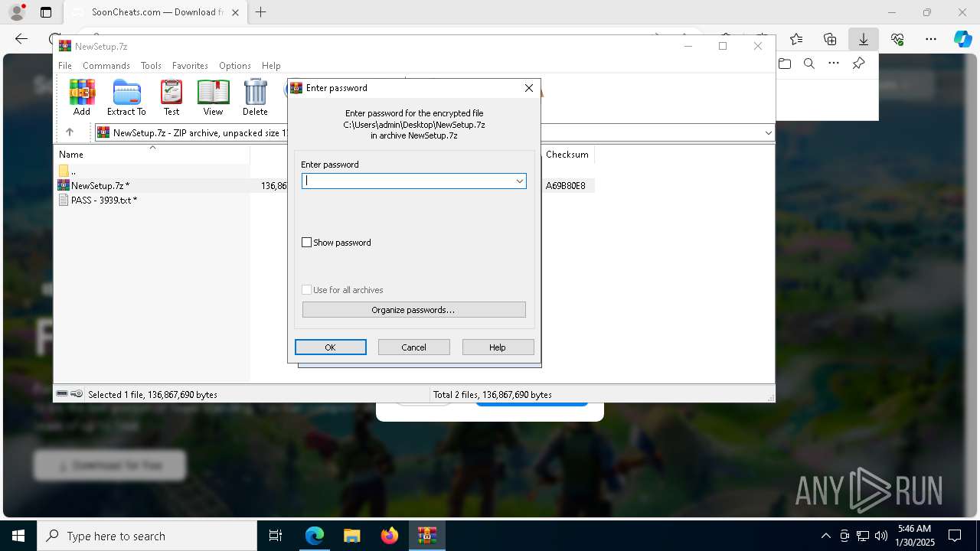Click Edge browser essentials heart icon
980x551 pixels.
897,39
